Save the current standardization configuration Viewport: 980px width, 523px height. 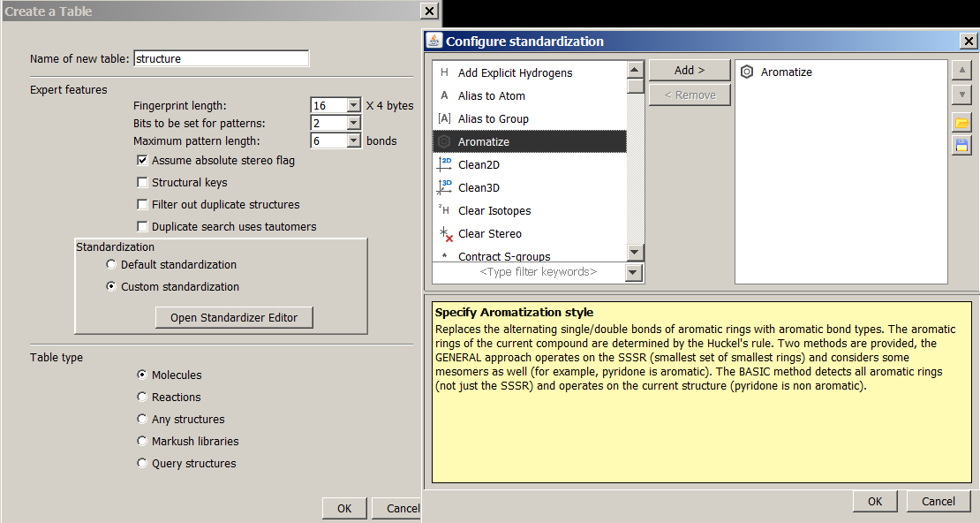pyautogui.click(x=961, y=147)
